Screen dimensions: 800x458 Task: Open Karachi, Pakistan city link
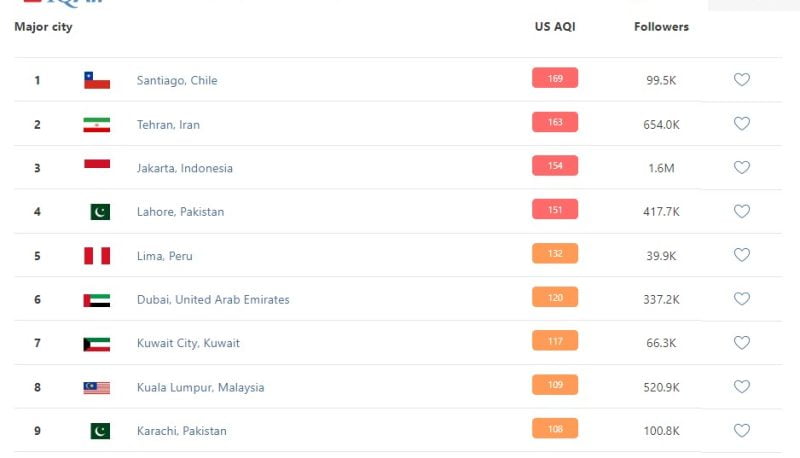coord(182,431)
